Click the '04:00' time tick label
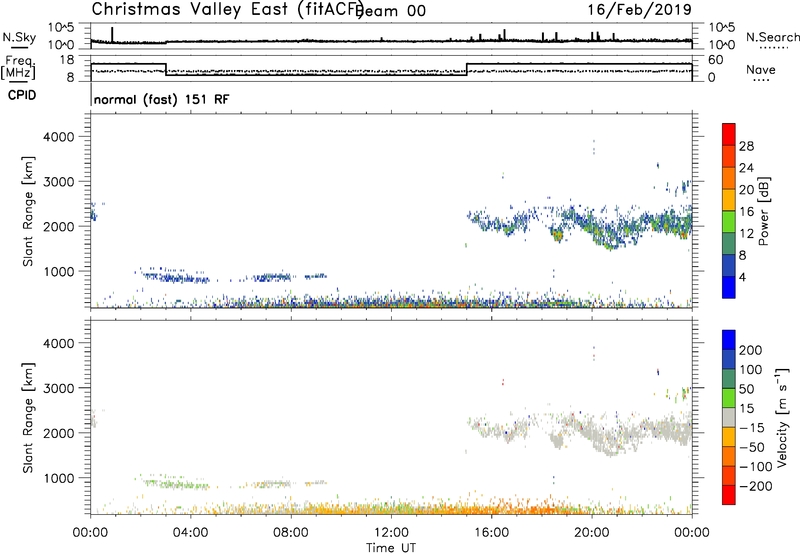The width and height of the screenshot is (800, 554). coord(191,533)
